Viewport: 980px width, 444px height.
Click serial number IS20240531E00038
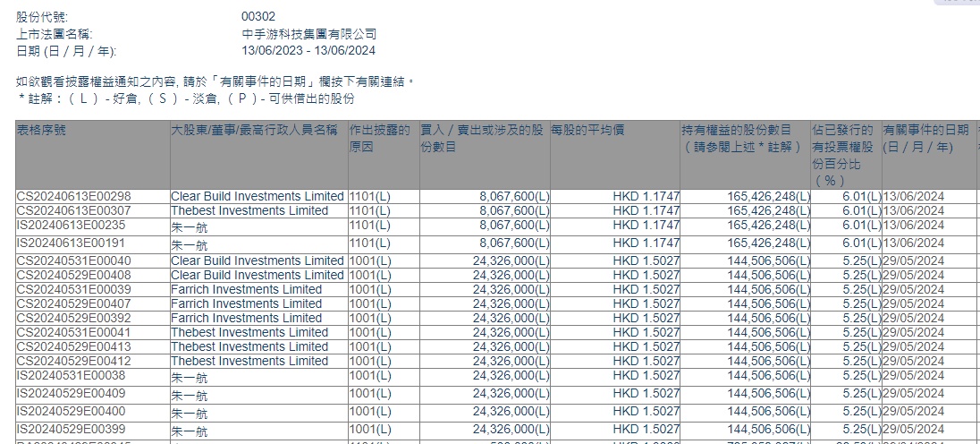tap(71, 376)
